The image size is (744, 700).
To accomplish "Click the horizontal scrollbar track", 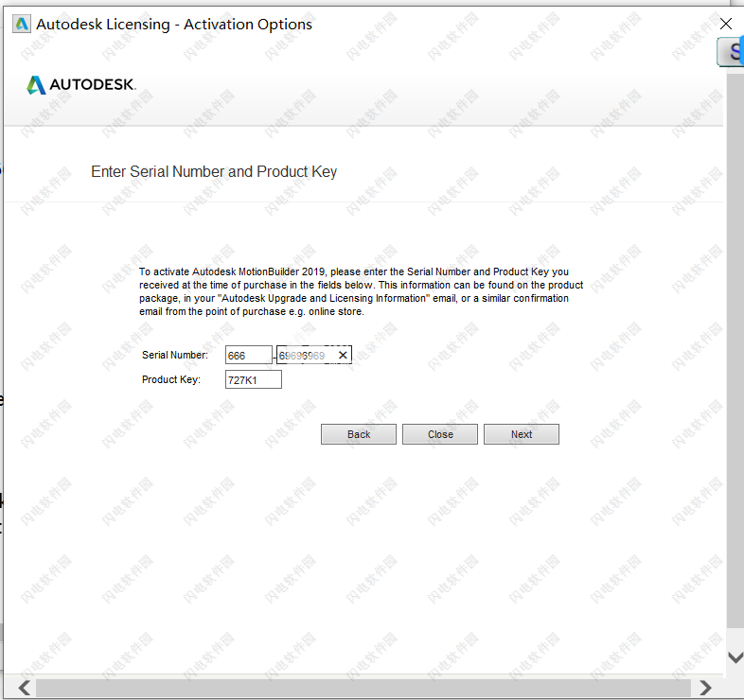I will tap(363, 688).
